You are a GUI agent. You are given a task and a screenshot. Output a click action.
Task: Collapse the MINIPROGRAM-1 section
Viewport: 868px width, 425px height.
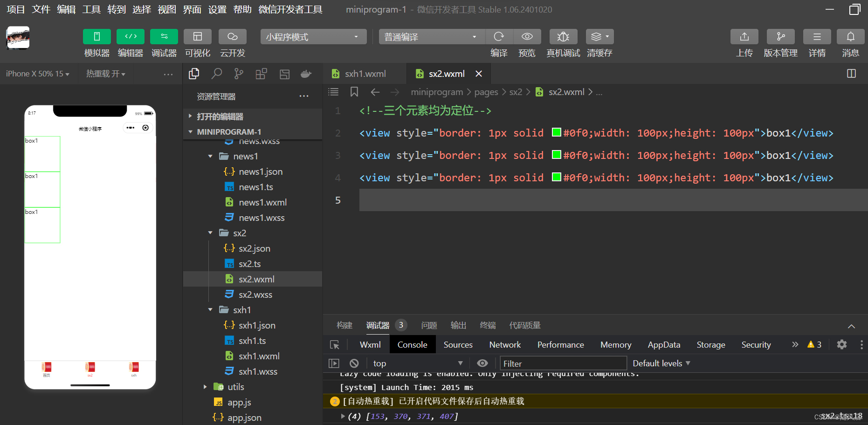point(253,132)
